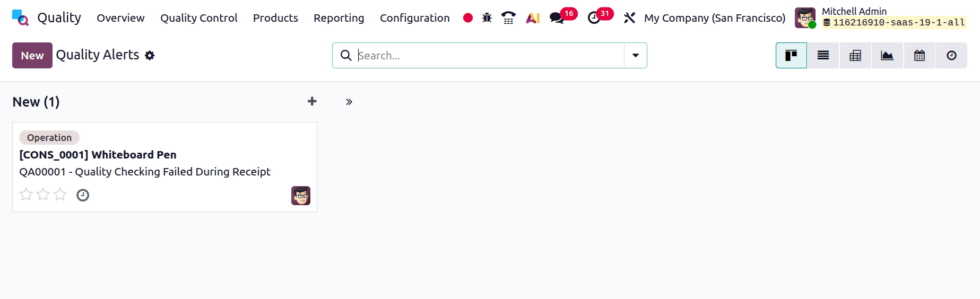Click the New (1) column header
Screen dimensions: 980x299
pyautogui.click(x=36, y=102)
